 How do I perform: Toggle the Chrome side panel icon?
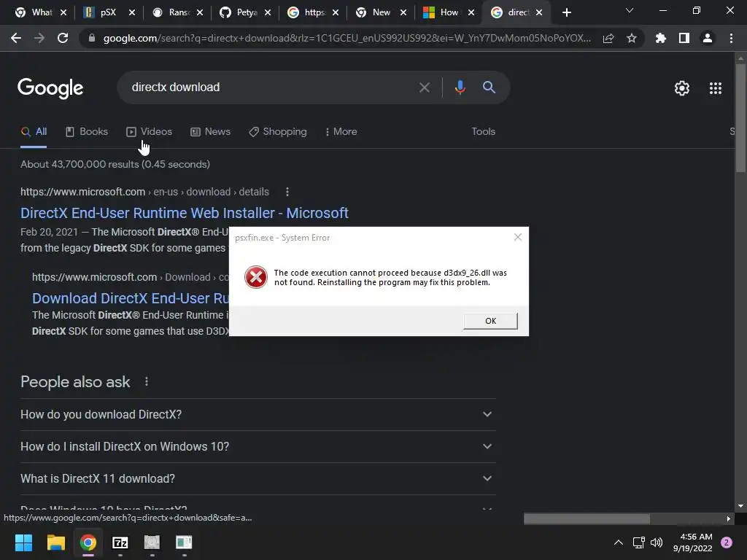point(684,38)
